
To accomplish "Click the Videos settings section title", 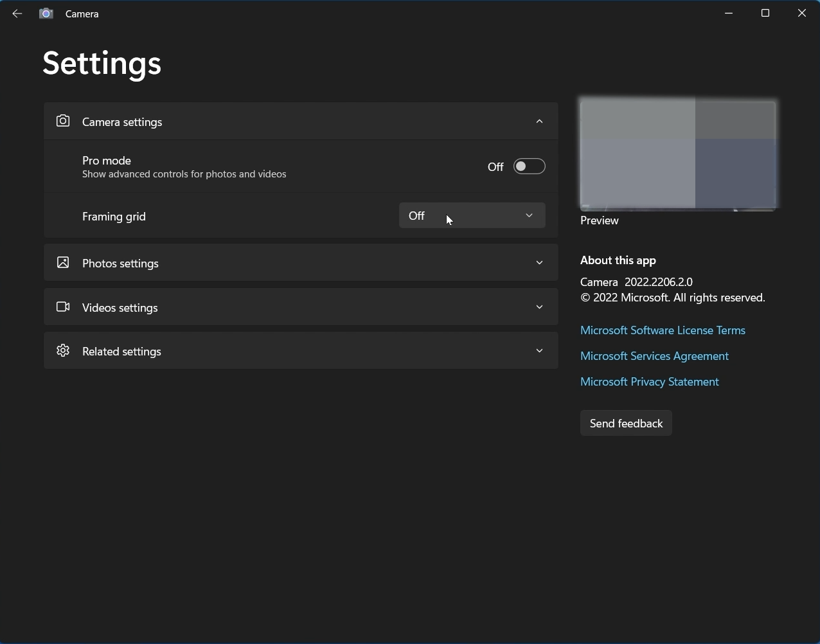I will (x=120, y=308).
